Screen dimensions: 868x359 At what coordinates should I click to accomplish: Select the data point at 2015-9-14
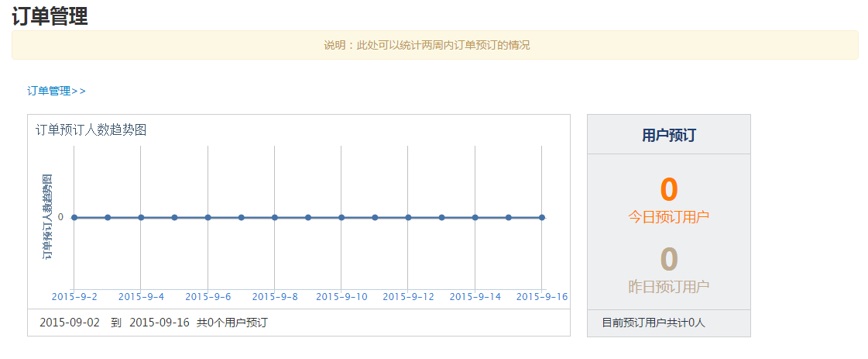(x=475, y=218)
